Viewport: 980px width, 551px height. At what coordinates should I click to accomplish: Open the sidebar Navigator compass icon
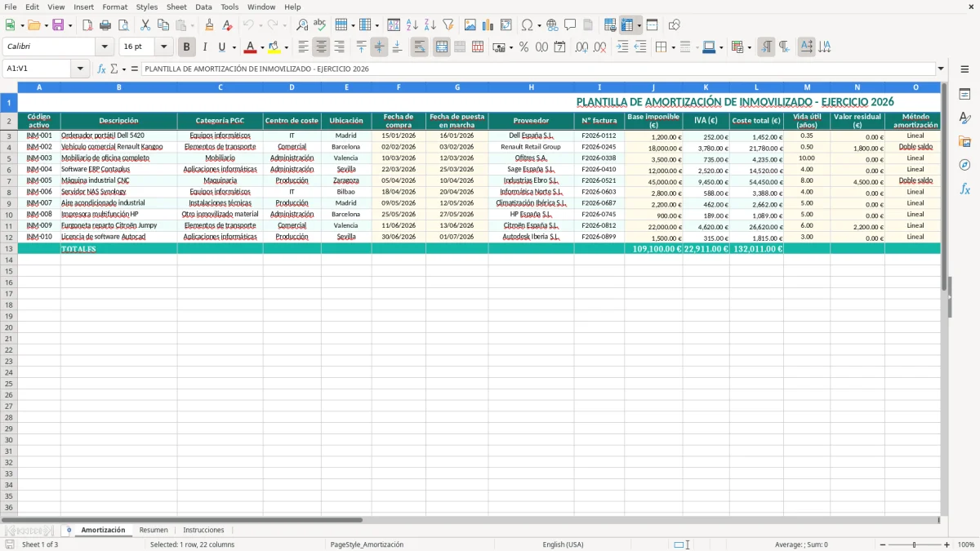pos(964,165)
